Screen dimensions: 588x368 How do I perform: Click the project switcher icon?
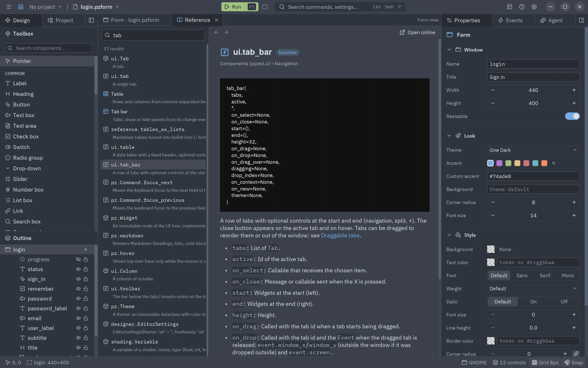[21, 7]
